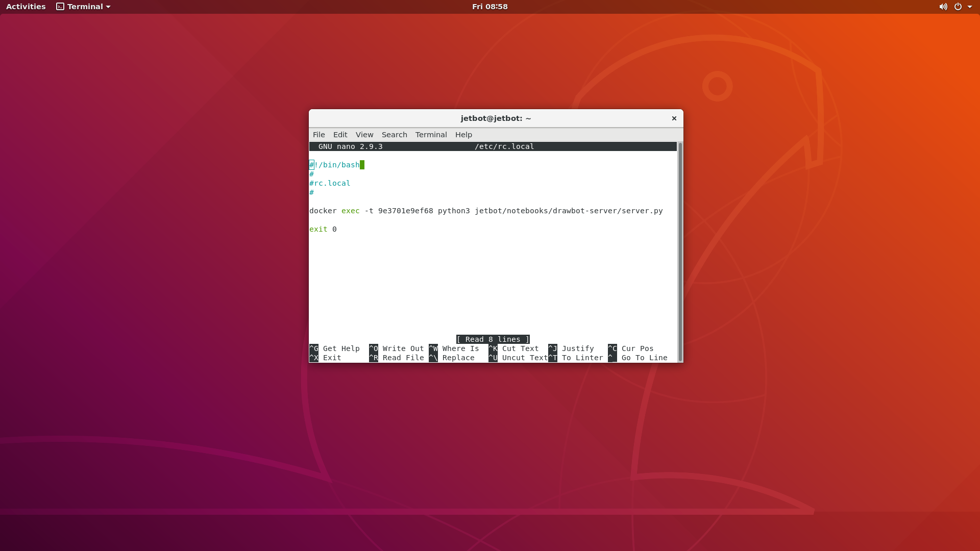Viewport: 980px width, 551px height.
Task: Click the '^U Uncut Text' shortcut
Action: pos(518,358)
